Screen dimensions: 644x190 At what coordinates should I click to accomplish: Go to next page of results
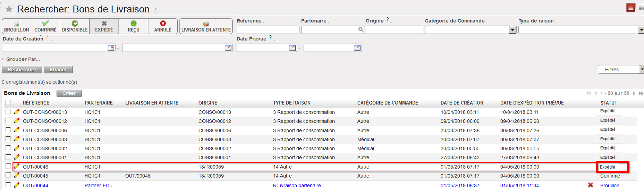point(634,93)
